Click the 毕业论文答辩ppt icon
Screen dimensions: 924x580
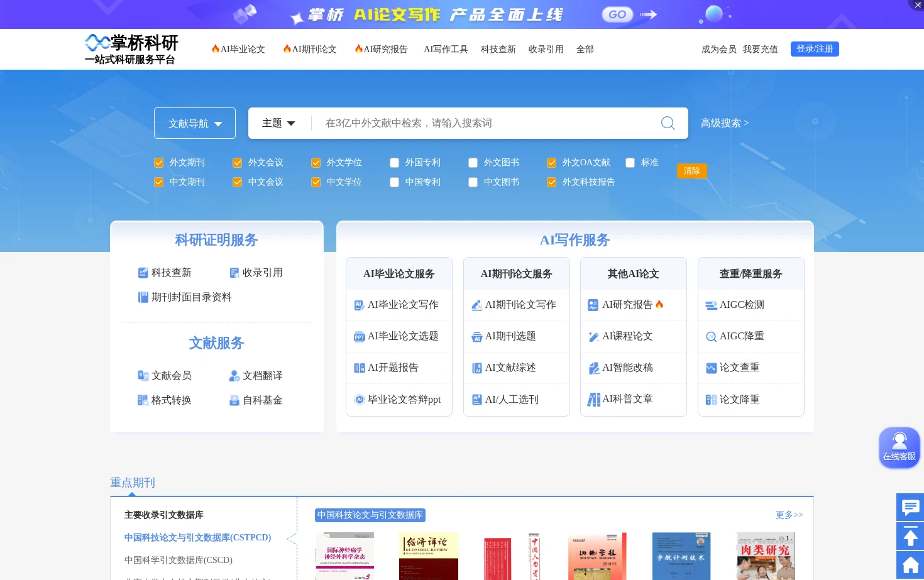(360, 400)
